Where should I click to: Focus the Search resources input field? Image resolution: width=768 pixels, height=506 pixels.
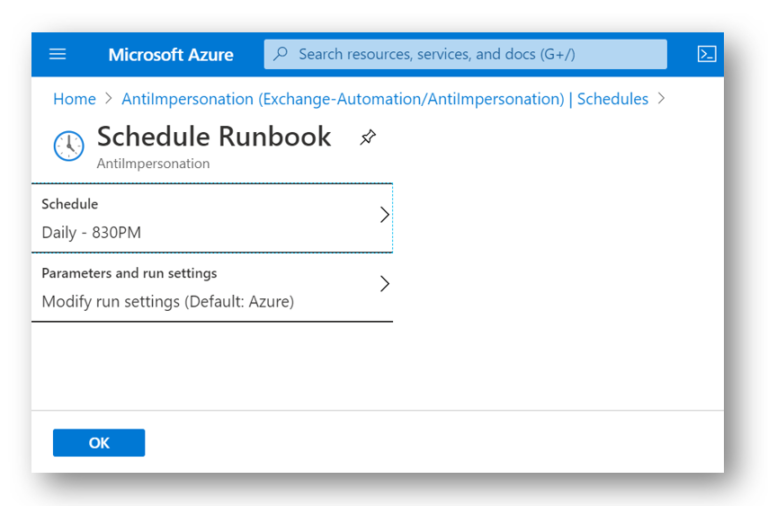(x=465, y=54)
